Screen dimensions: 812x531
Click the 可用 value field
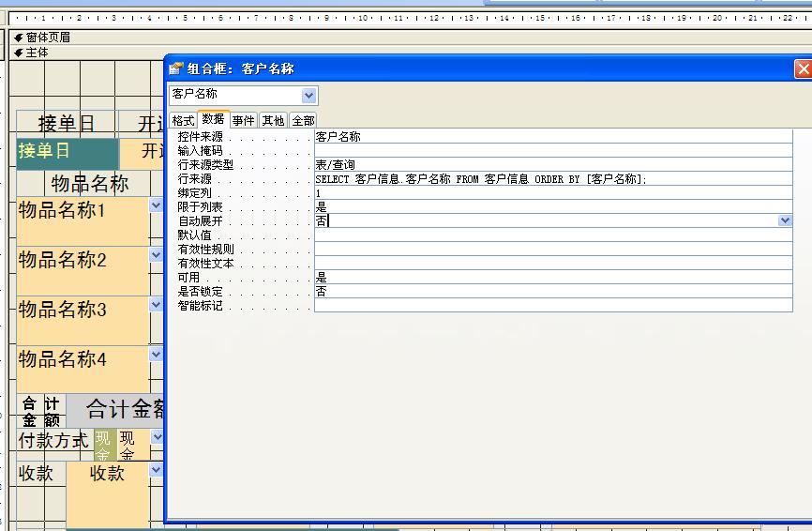553,277
